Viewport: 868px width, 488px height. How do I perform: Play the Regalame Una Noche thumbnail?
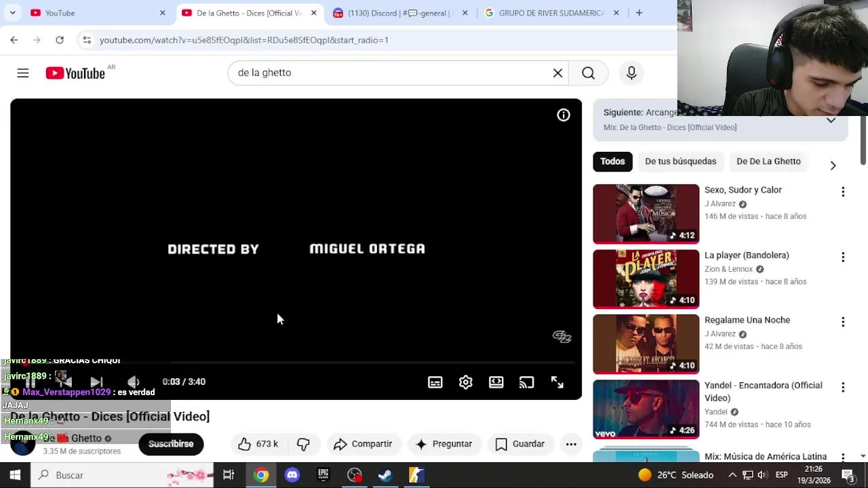[646, 344]
